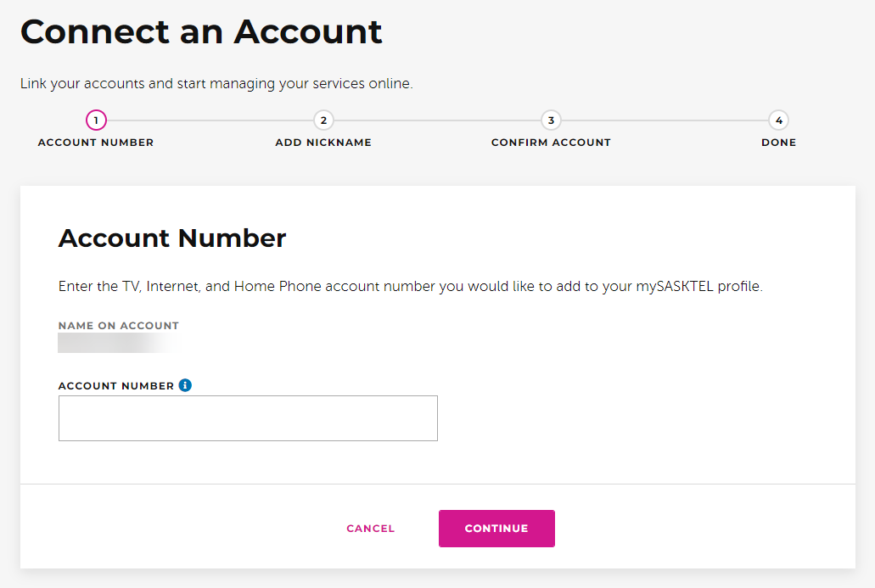Screen dimensions: 875x588
Task: Click inside the Account Number input box
Action: coord(247,417)
